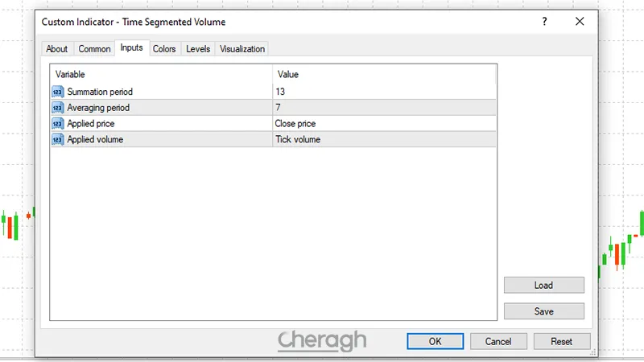Click the Cancel button
This screenshot has height=362, width=644.
498,341
